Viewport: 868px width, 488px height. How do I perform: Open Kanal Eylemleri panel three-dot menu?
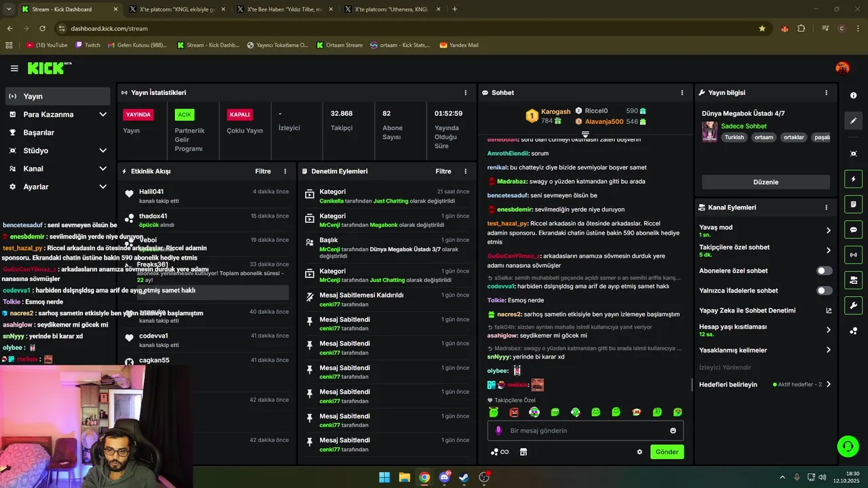(x=826, y=207)
